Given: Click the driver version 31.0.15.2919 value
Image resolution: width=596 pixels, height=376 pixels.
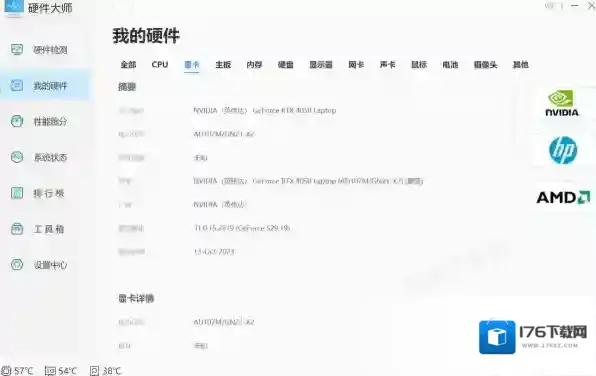Looking at the screenshot, I should (242, 228).
